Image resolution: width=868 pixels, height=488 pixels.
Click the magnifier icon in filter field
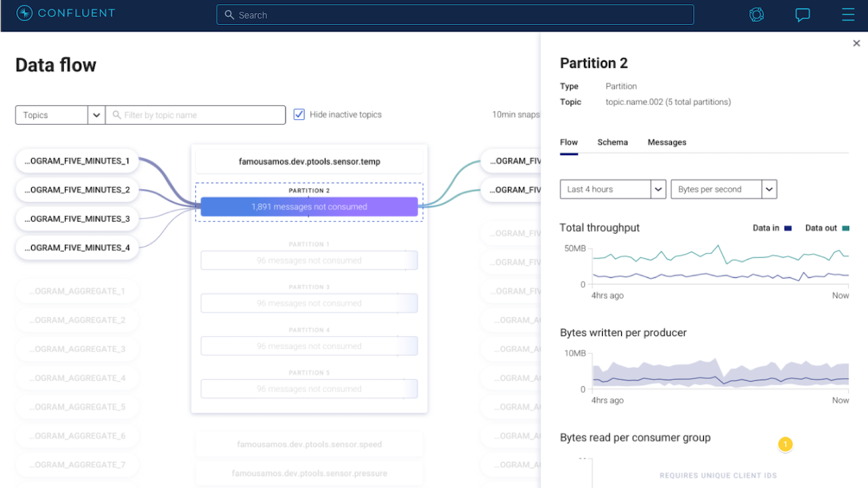pyautogui.click(x=117, y=115)
